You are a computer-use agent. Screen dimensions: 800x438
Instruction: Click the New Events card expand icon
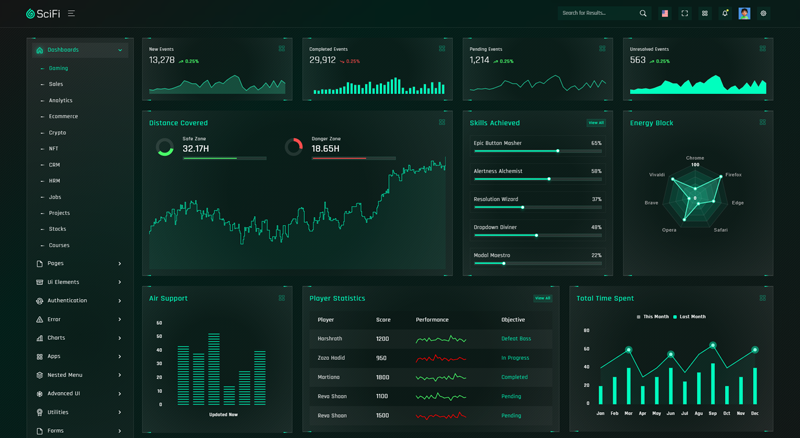[282, 48]
